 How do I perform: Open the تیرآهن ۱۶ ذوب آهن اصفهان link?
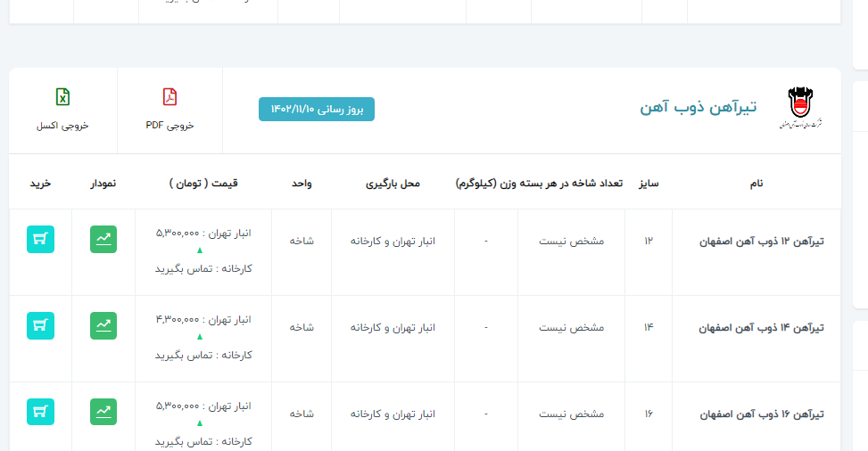pos(760,414)
